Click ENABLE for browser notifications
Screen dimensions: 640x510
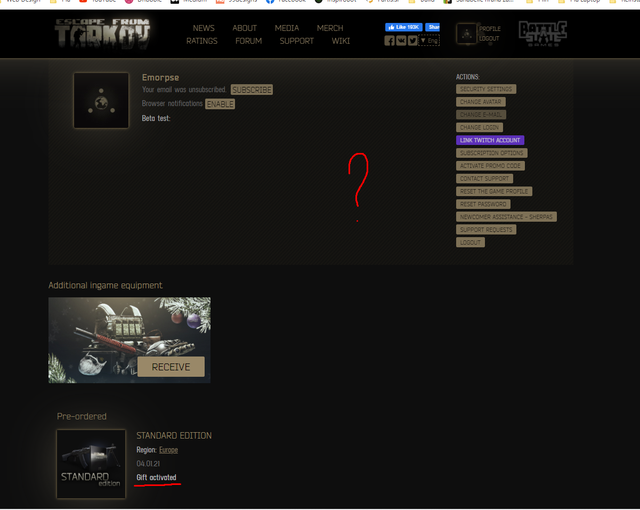(220, 104)
